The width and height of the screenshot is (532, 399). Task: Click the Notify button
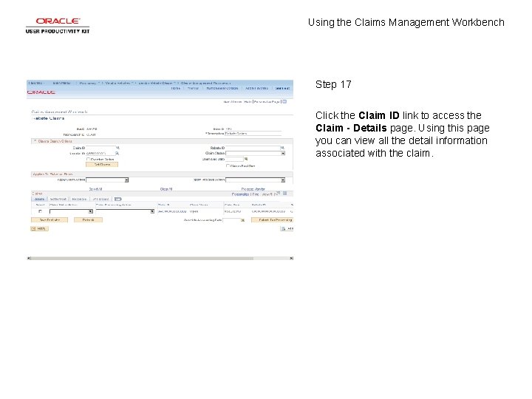click(x=40, y=228)
